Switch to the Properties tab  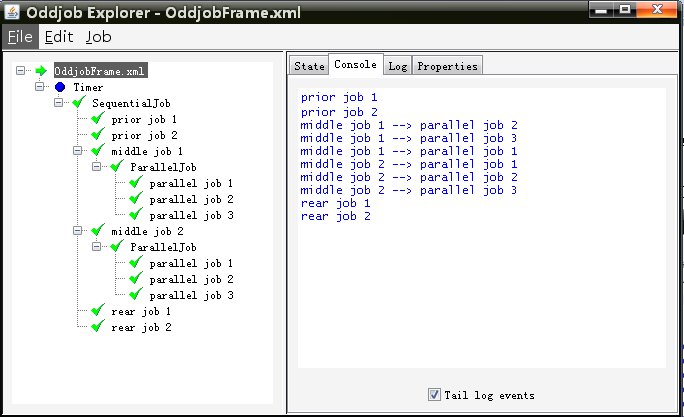pyautogui.click(x=447, y=66)
